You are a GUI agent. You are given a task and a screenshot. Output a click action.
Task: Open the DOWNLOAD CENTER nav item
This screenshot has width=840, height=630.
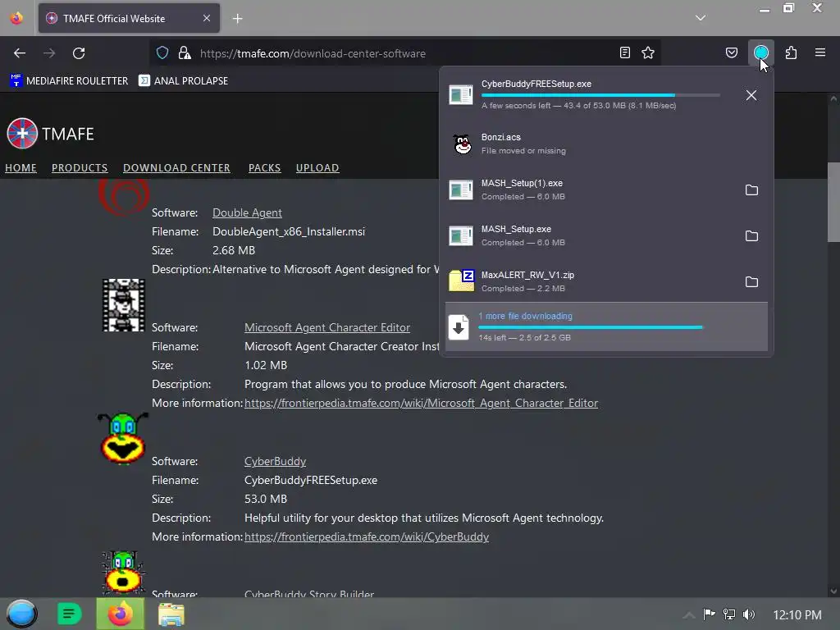click(177, 167)
